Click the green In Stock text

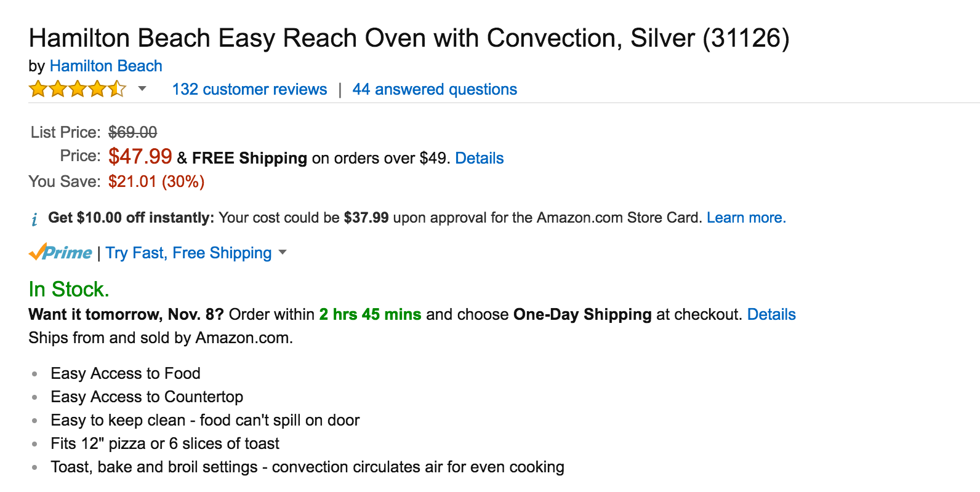pos(69,289)
